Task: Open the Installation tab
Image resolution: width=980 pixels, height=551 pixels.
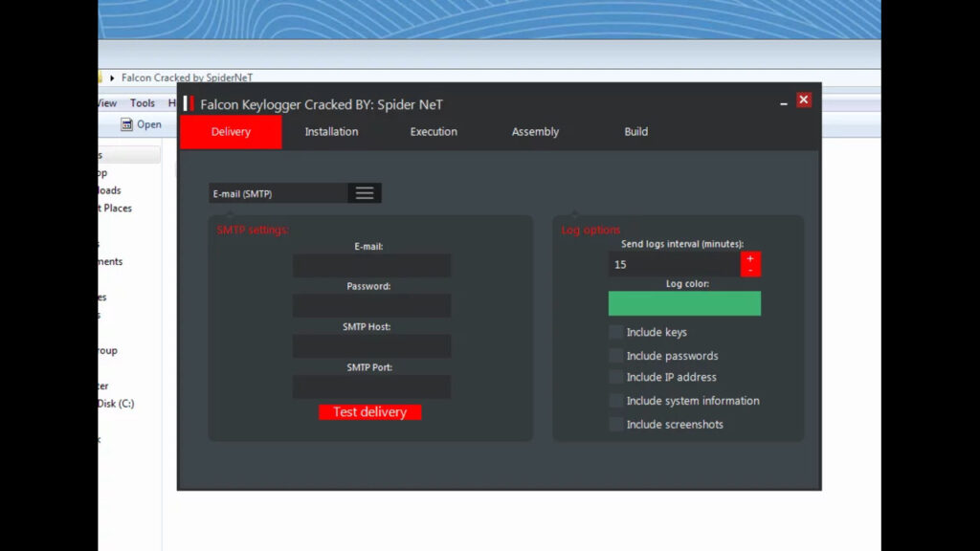Action: [x=331, y=132]
